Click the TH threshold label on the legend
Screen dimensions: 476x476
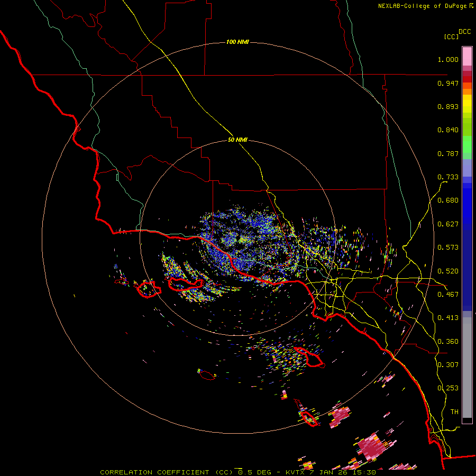(x=454, y=411)
